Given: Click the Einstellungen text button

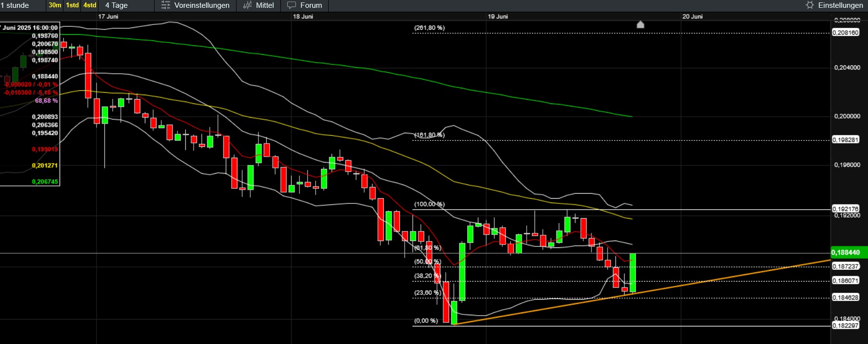Looking at the screenshot, I should click(840, 5).
